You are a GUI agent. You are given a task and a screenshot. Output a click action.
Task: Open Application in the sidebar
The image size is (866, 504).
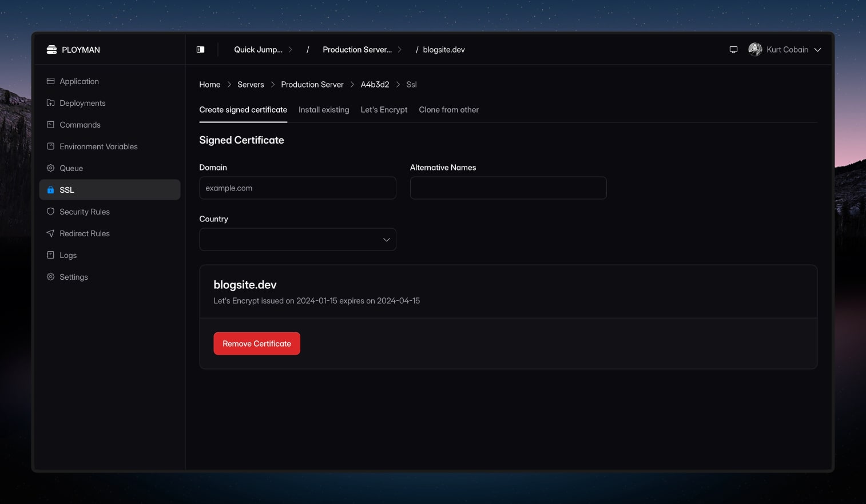(x=110, y=81)
